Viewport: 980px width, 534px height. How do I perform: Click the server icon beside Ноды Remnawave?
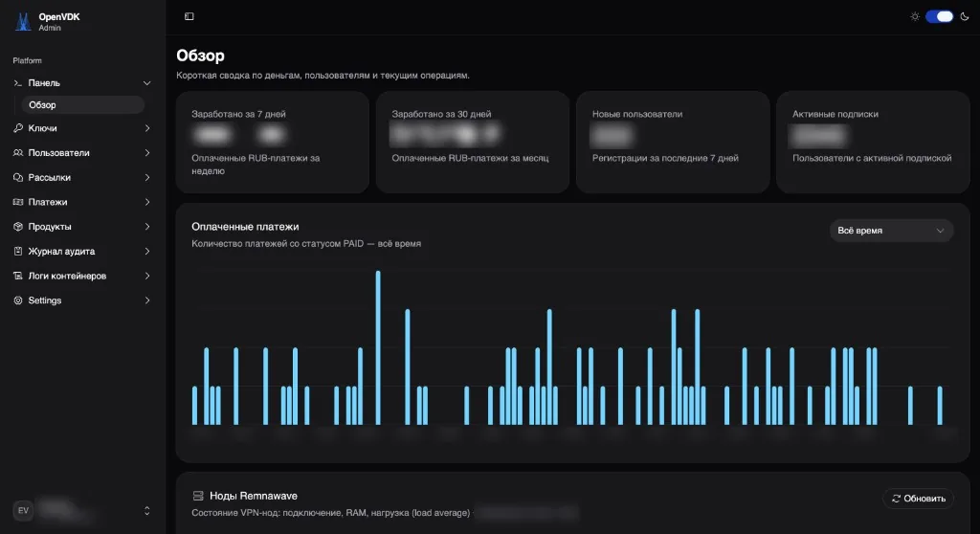pos(198,496)
